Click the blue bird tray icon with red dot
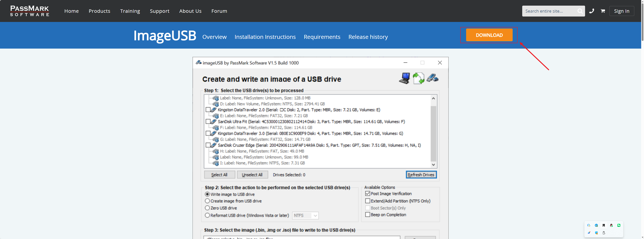Screen dimensions: 644x239 [x=589, y=233]
